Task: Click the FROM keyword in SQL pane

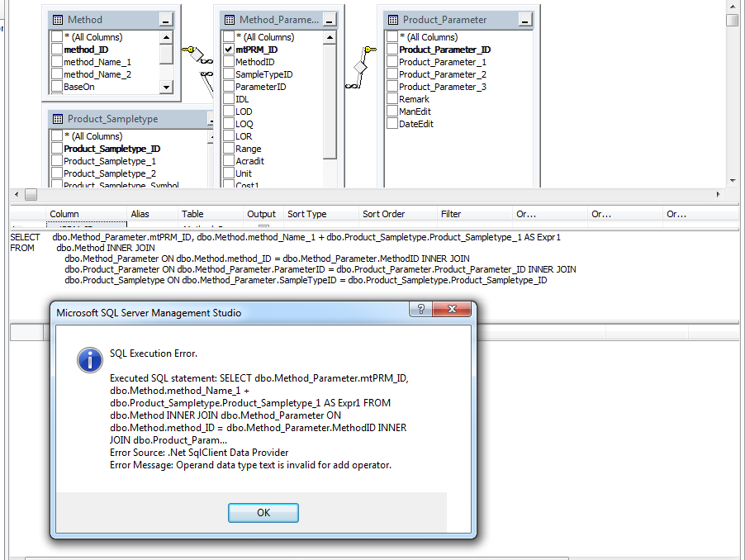Action: tap(21, 248)
